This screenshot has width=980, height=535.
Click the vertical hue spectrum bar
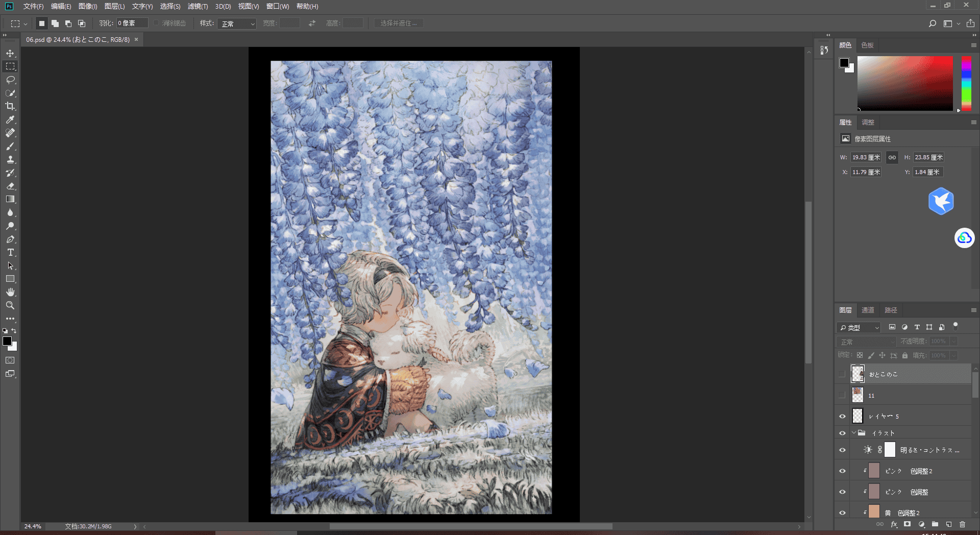(x=966, y=83)
